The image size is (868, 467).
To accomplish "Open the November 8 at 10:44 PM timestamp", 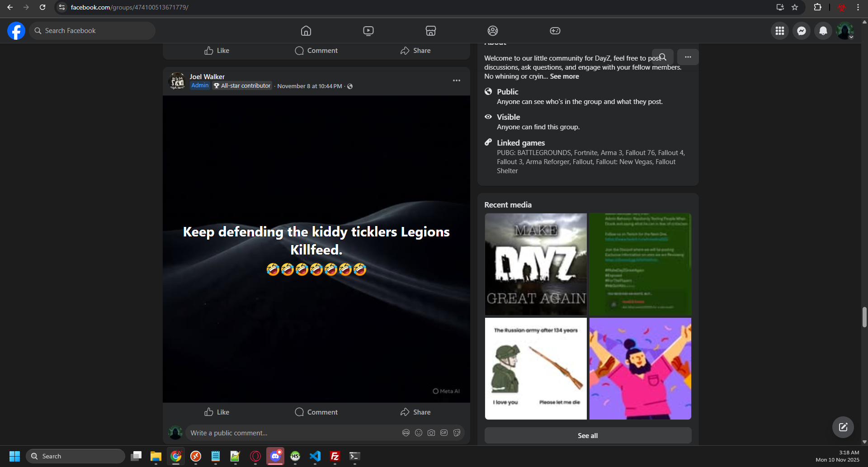I will [310, 86].
